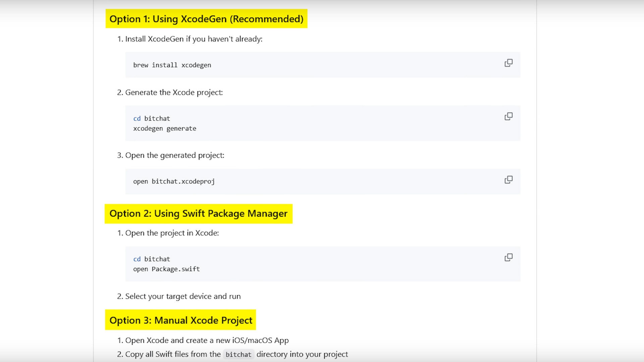Click the 'cd' keyword in the generate block
Screen dimensions: 644x362
point(137,119)
